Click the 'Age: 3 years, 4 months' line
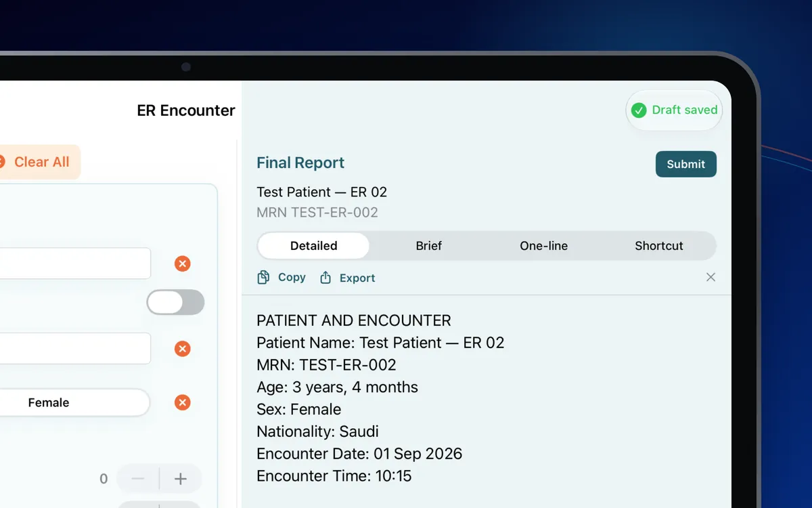Image resolution: width=812 pixels, height=508 pixels. click(x=337, y=387)
